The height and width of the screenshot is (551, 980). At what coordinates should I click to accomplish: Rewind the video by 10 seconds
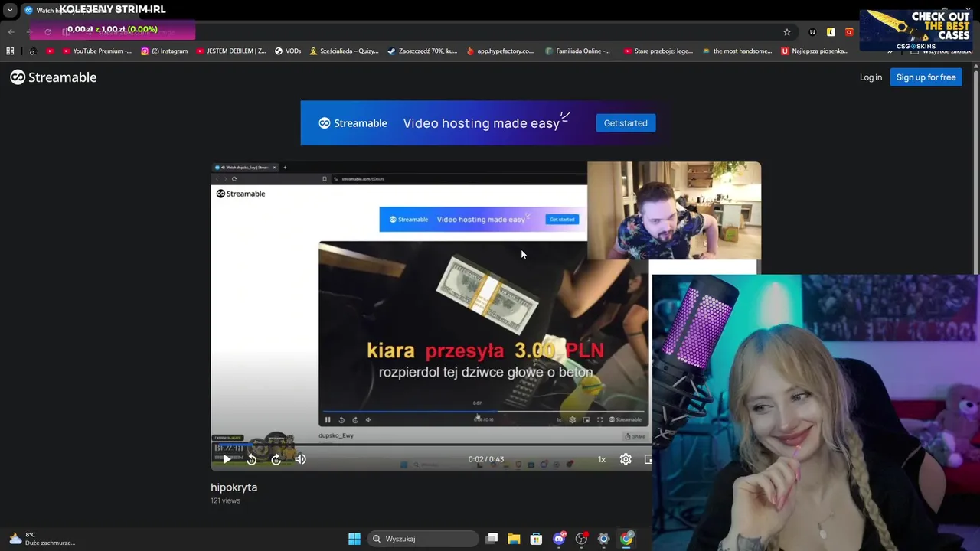251,459
